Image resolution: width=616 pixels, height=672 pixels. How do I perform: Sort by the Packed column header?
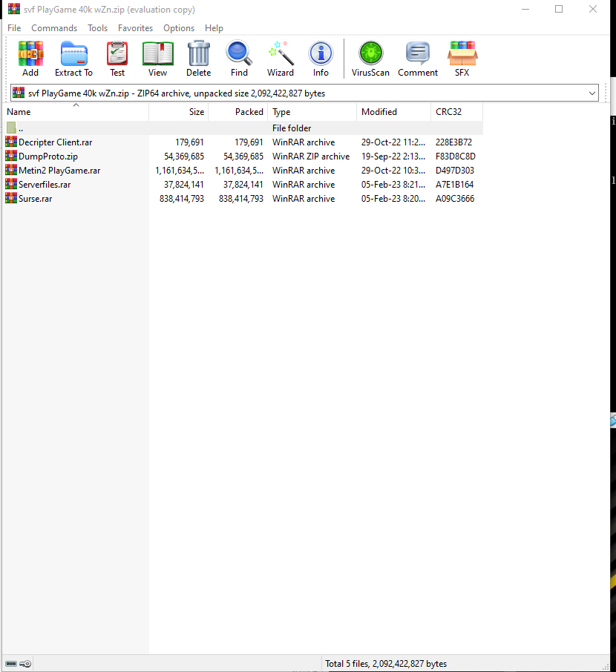click(x=238, y=111)
